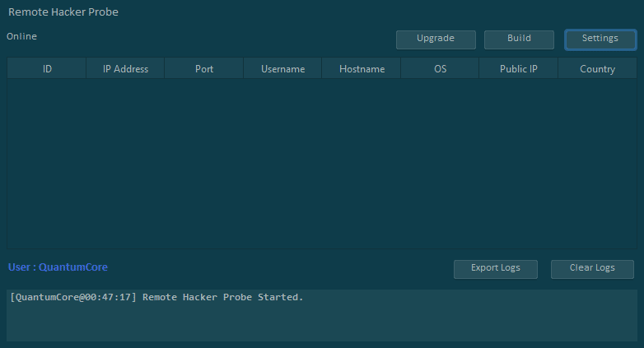Viewport: 644px width, 348px height.
Task: Click the 'Remote Hacker Probe' window title
Action: click(x=63, y=12)
